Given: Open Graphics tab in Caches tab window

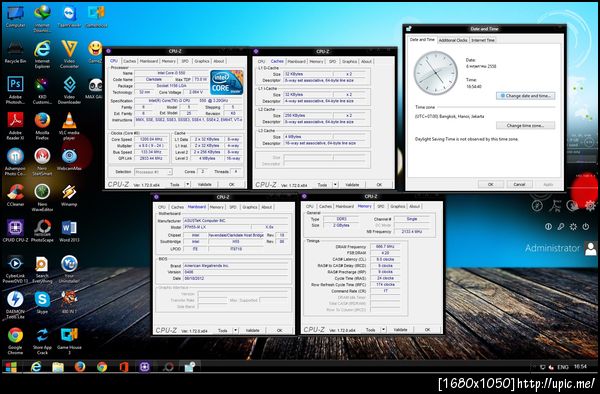Looking at the screenshot, I should click(349, 61).
